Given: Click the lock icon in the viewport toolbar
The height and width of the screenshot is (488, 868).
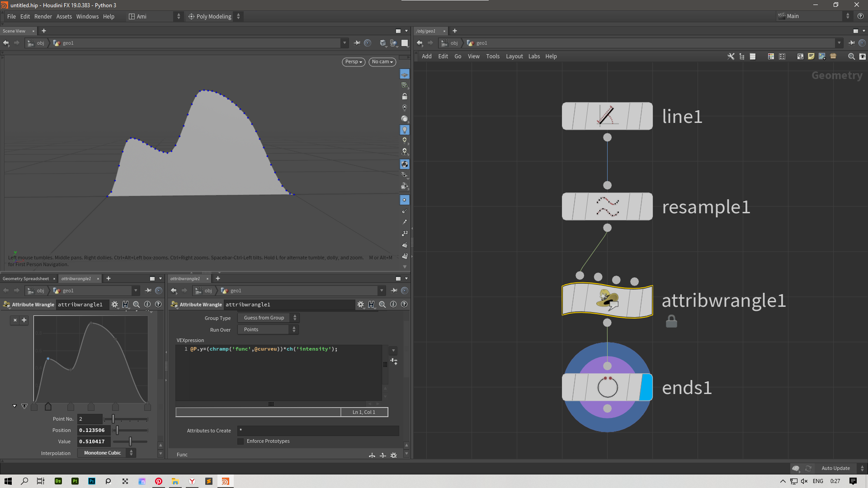Looking at the screenshot, I should (405, 96).
